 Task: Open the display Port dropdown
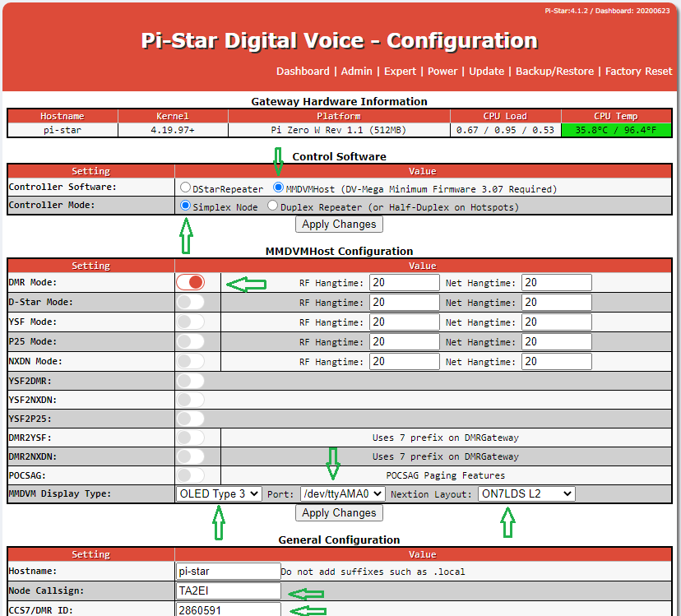pos(343,494)
